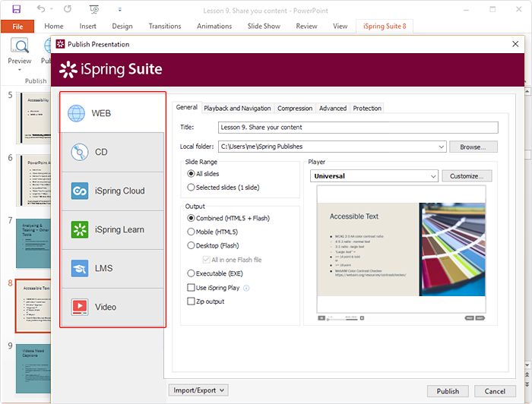This screenshot has height=404, width=532.
Task: Switch to the General tab
Action: click(x=187, y=107)
